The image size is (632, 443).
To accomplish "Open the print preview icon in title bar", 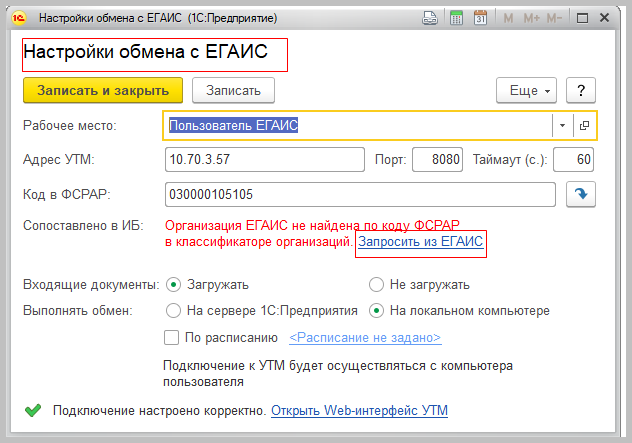I will [430, 18].
